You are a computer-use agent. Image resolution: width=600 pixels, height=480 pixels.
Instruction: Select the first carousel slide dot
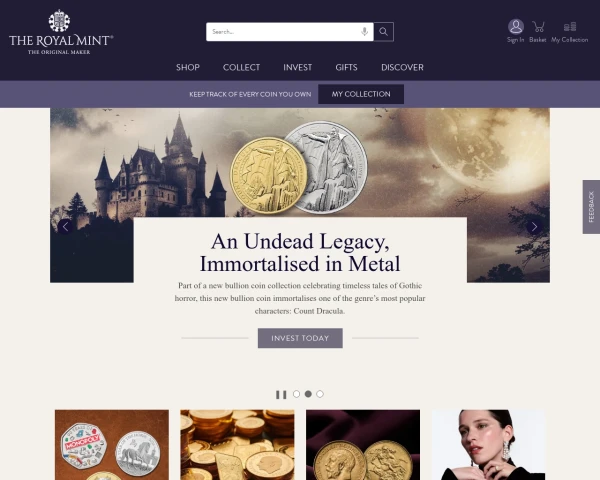pyautogui.click(x=296, y=394)
